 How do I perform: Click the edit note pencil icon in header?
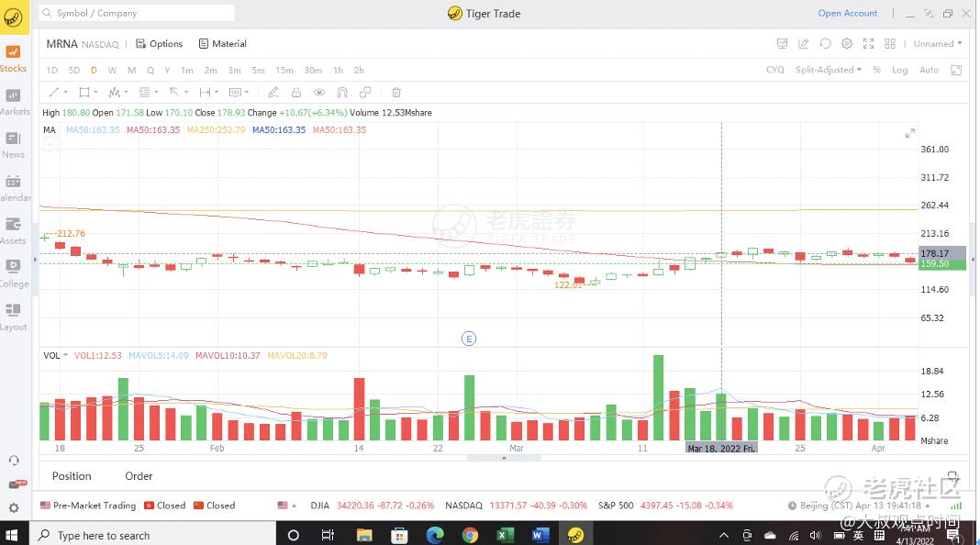(x=804, y=44)
